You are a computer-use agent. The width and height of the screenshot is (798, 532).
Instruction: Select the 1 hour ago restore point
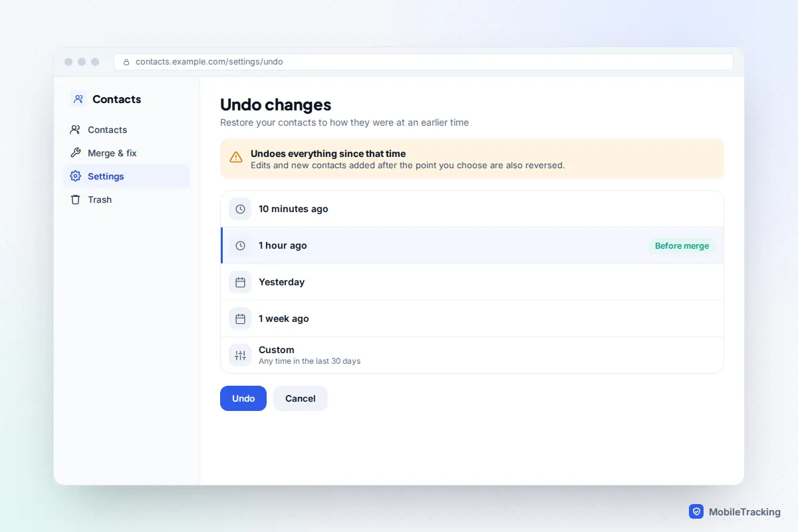pos(472,245)
